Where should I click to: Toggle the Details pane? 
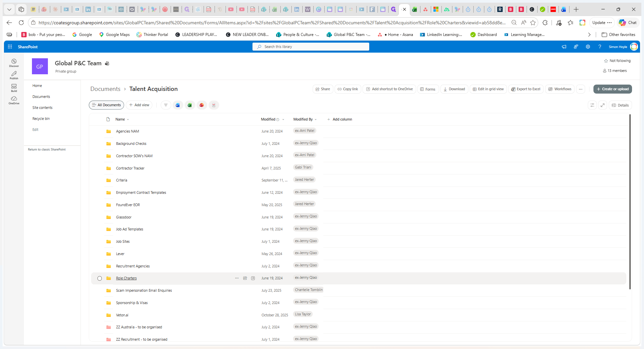pyautogui.click(x=620, y=105)
